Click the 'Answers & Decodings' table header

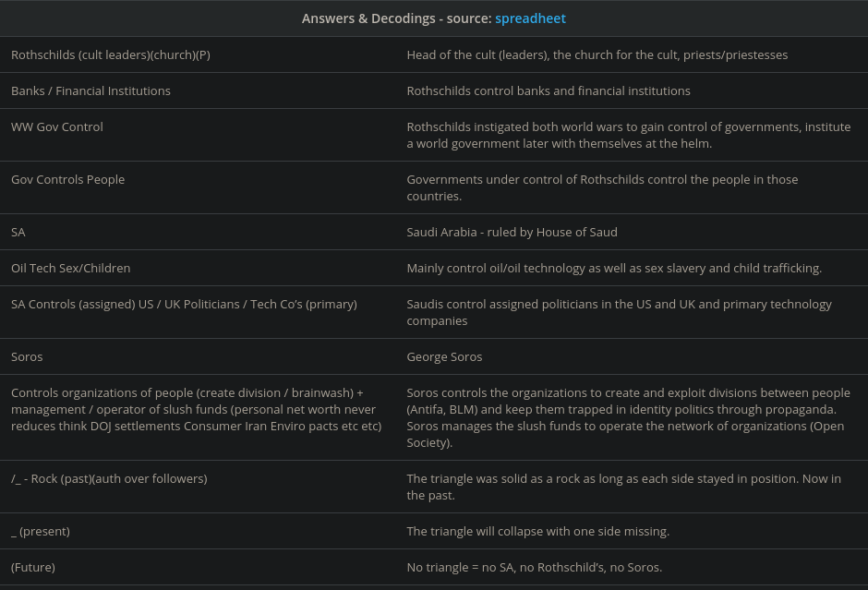pos(397,18)
